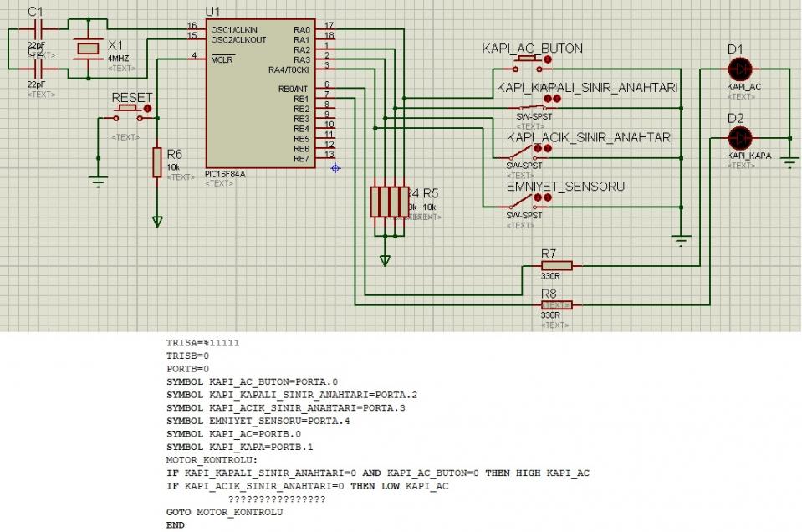Viewport: 802px width, 532px height.
Task: Click the MOTOR_KONTROLU: label in the code
Action: pyautogui.click(x=212, y=460)
